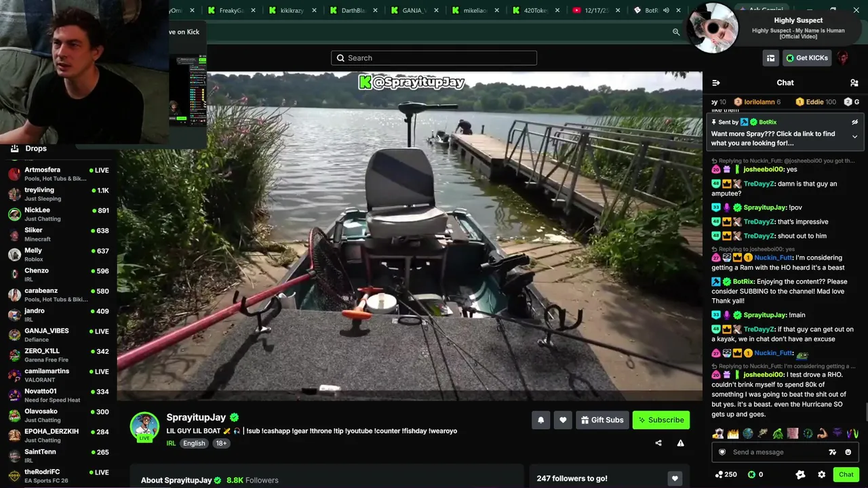Close the 420Toke browser tab
The image size is (868, 488).
[x=557, y=10]
